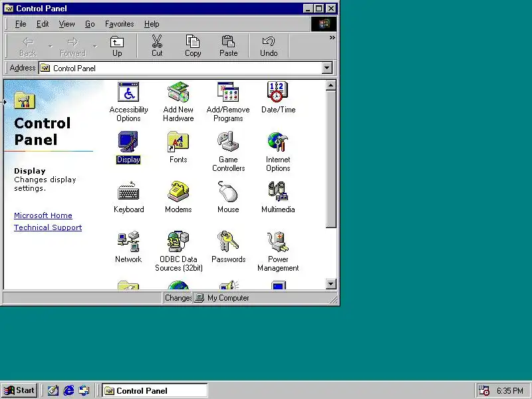Click the Paste clipboard toolbar button

pos(228,46)
